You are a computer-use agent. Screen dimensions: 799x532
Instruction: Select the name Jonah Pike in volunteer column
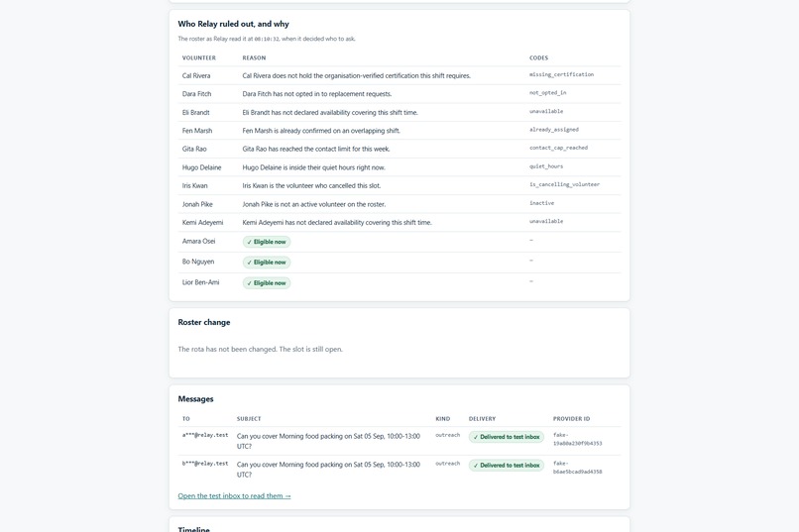tap(197, 204)
